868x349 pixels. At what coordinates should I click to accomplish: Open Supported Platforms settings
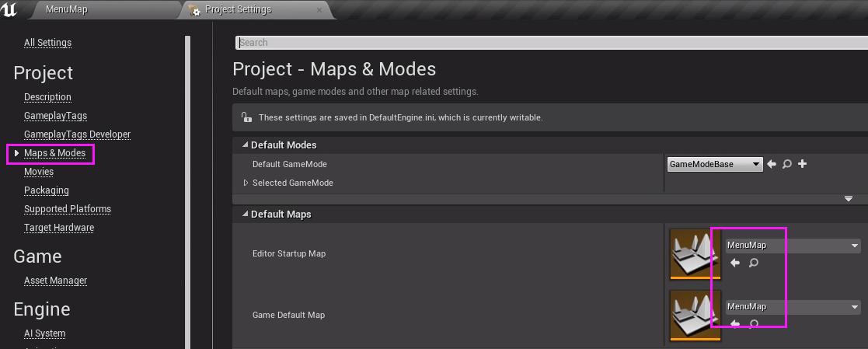pos(68,209)
